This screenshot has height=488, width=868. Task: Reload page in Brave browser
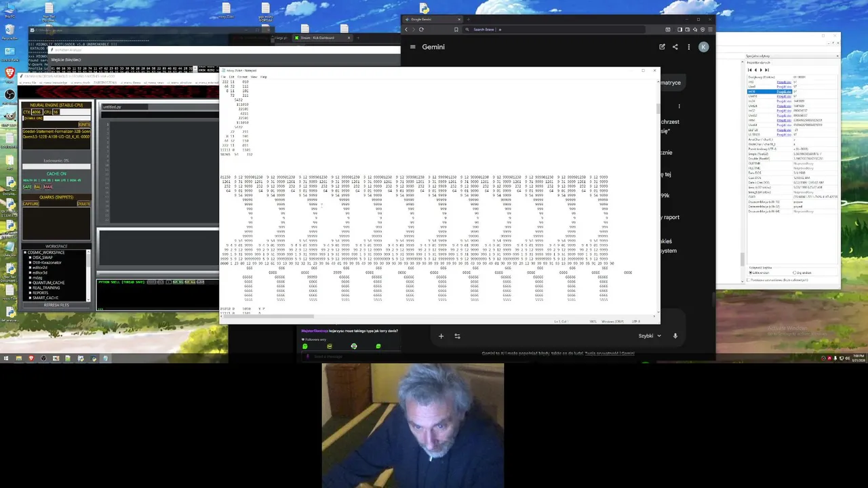(421, 29)
